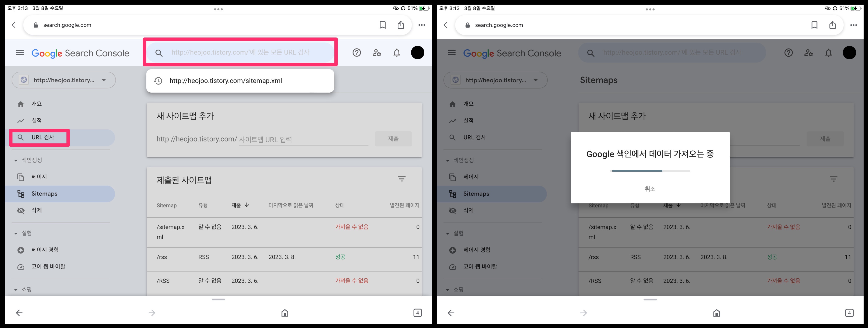Viewport: 868px width, 328px height.
Task: Focus URL inspection search box in left window
Action: (x=240, y=53)
